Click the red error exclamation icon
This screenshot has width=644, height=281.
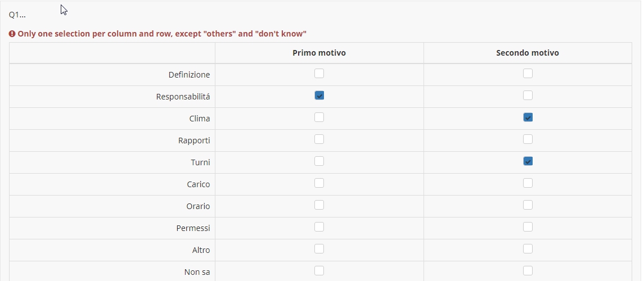point(12,34)
